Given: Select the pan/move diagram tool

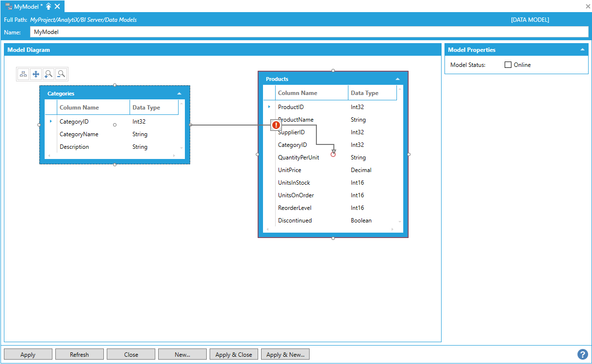Looking at the screenshot, I should point(36,74).
